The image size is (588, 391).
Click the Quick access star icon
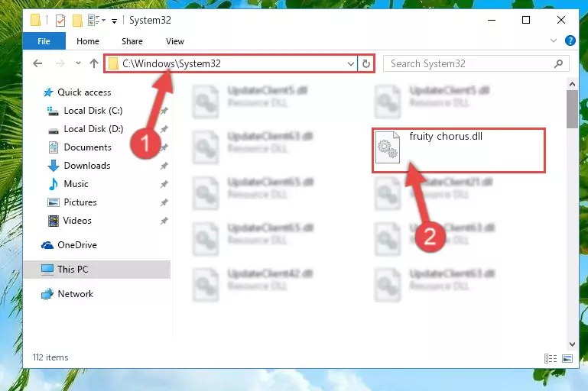48,92
